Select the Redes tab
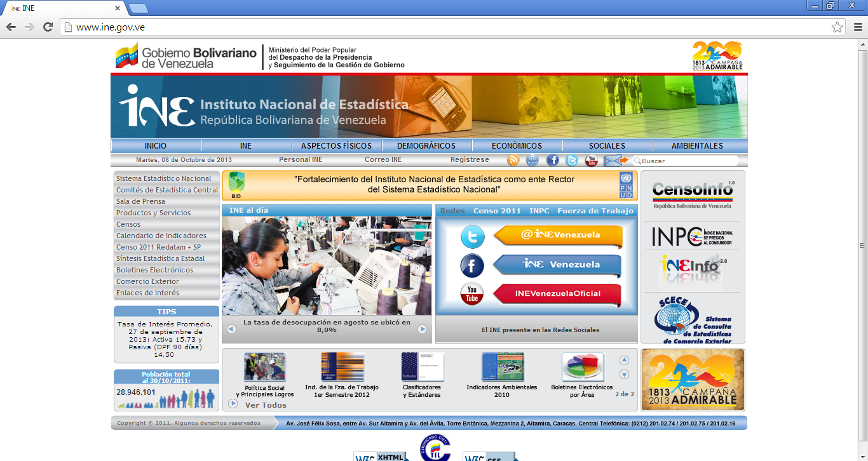868x461 pixels. coord(452,211)
